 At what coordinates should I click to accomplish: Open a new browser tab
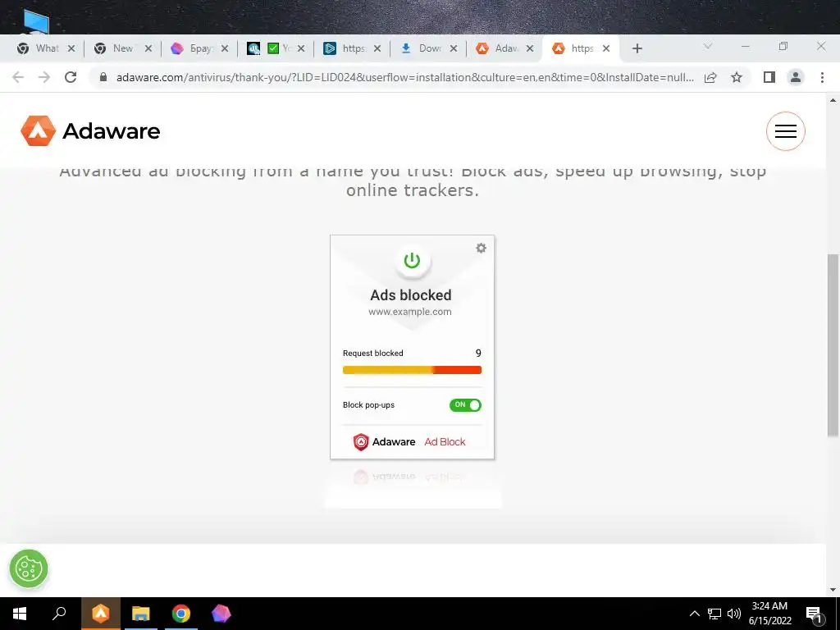637,48
